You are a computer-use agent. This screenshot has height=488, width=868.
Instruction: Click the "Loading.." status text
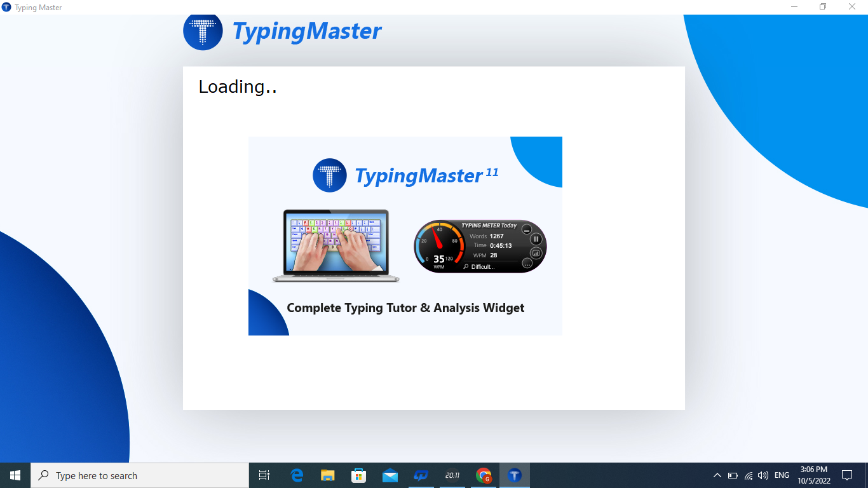tap(238, 86)
